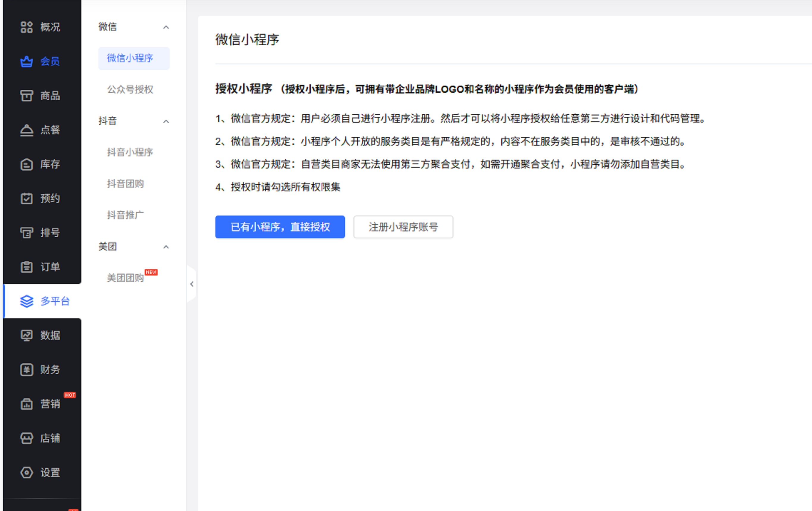Collapse the 微信 section chevron

click(x=166, y=27)
